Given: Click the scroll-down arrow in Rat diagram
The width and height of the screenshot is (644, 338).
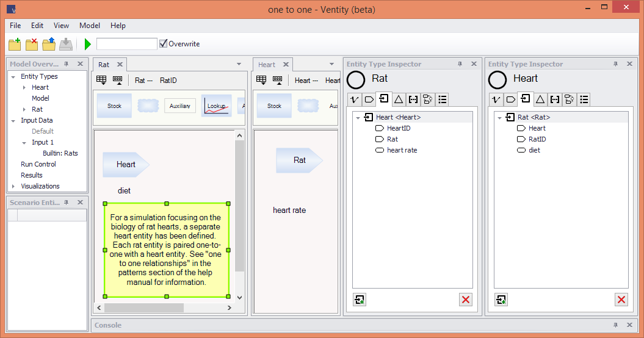Looking at the screenshot, I should (239, 298).
